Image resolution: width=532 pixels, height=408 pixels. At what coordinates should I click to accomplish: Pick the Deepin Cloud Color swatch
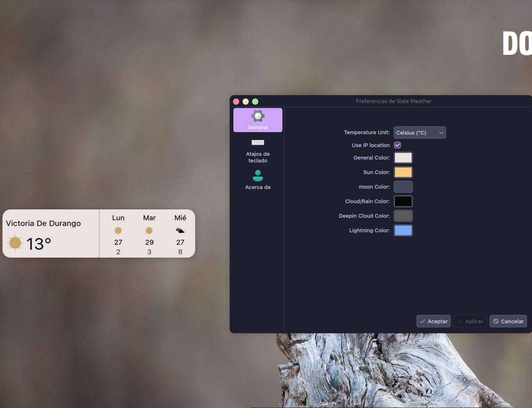point(403,216)
